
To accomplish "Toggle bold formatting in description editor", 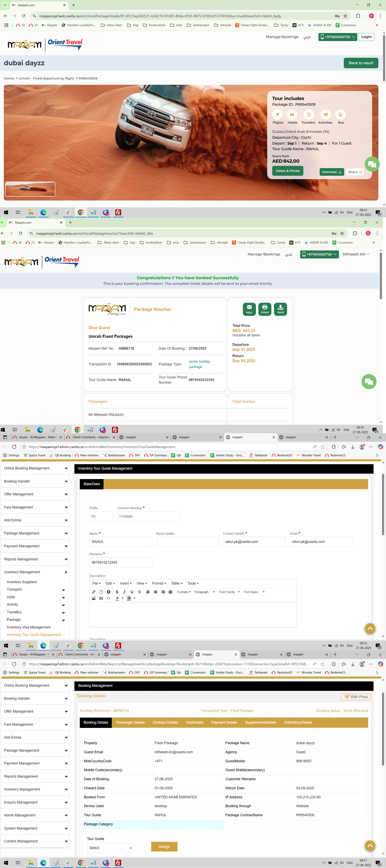I will point(117,592).
